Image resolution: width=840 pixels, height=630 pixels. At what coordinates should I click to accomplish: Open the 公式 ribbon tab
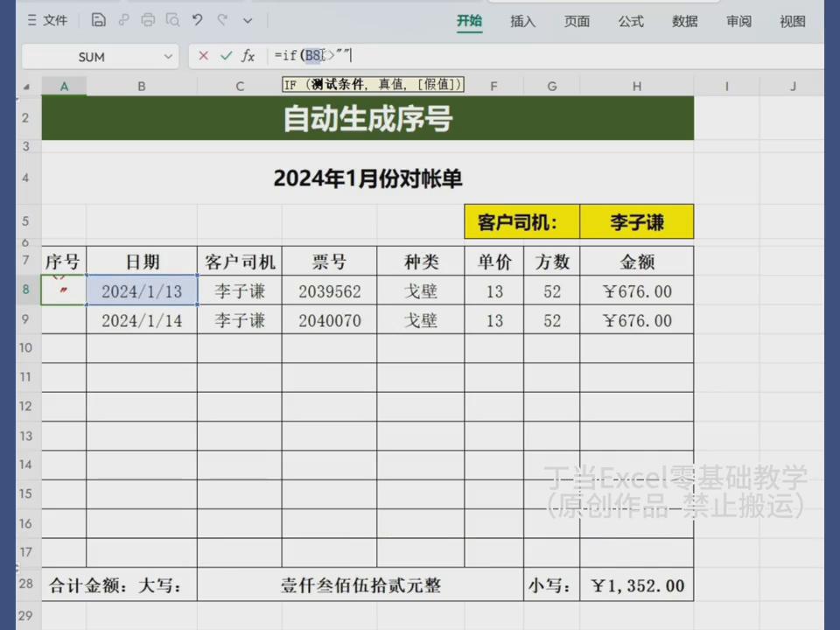coord(631,22)
